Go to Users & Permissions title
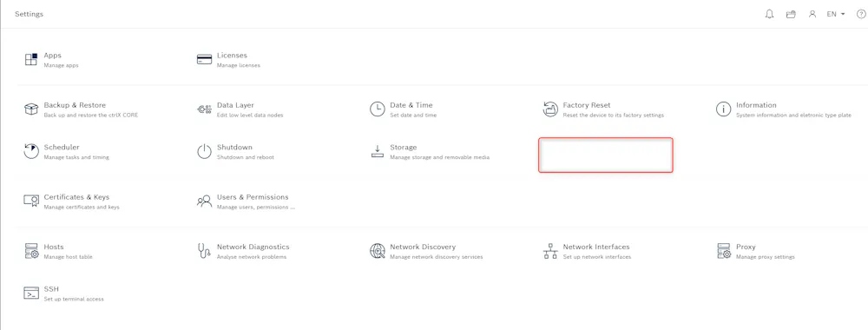 (253, 197)
